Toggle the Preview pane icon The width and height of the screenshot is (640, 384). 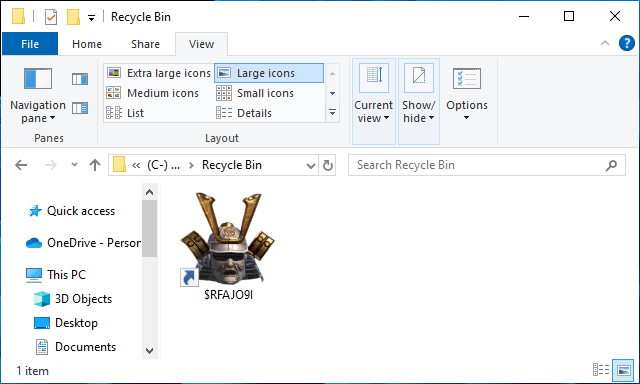[x=80, y=79]
